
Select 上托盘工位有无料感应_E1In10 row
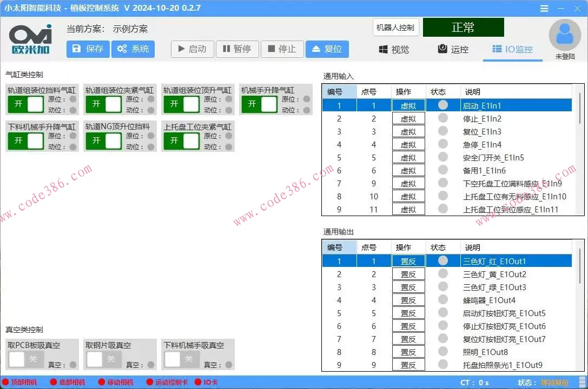(447, 197)
